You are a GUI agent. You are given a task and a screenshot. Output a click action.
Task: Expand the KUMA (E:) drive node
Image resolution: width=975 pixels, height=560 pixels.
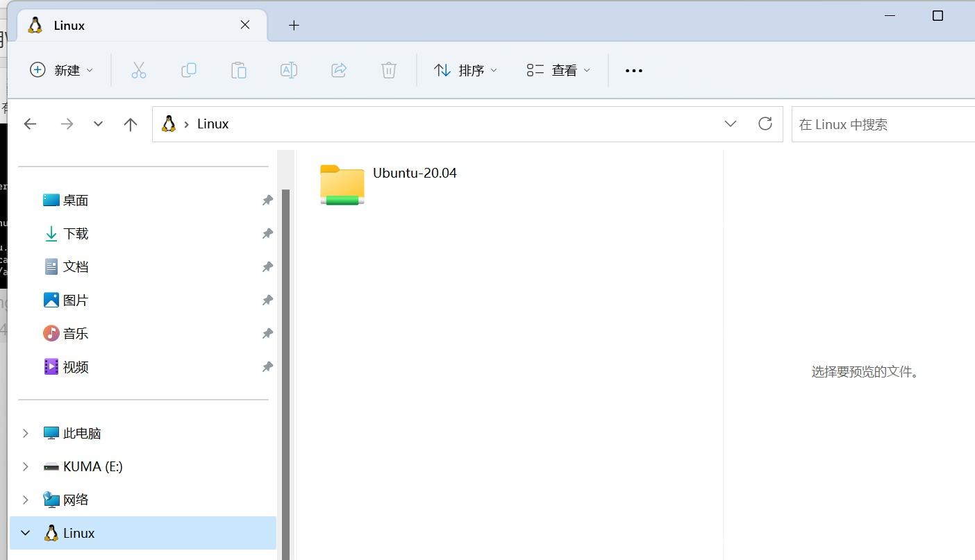(26, 466)
